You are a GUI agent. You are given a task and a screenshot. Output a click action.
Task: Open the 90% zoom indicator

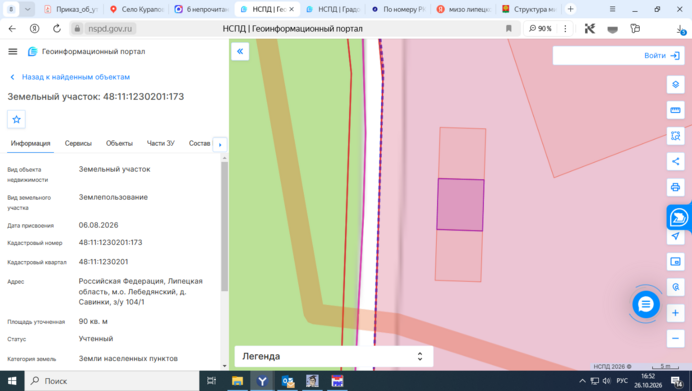pyautogui.click(x=541, y=29)
